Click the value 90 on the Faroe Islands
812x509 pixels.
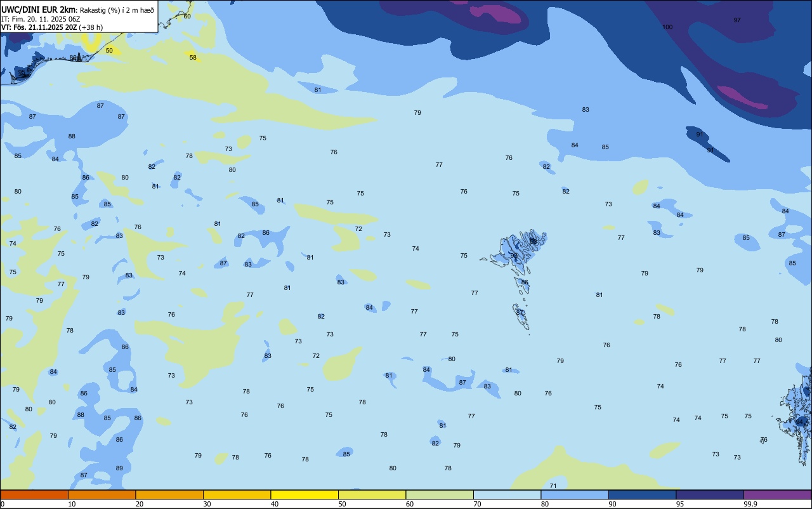coord(514,255)
